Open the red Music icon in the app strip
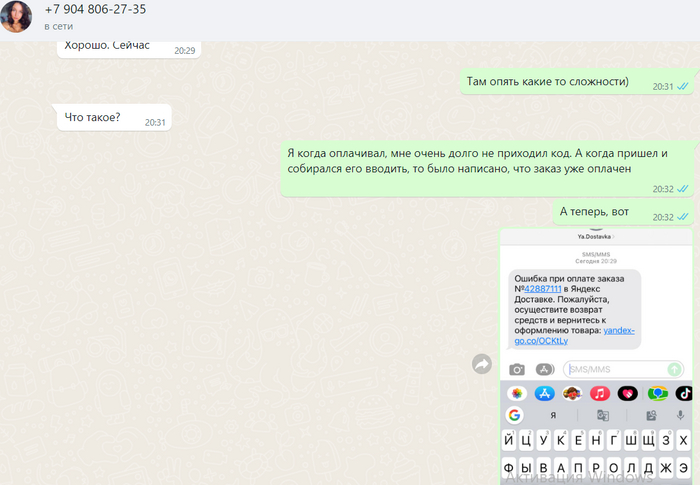Image resolution: width=700 pixels, height=485 pixels. click(x=600, y=393)
